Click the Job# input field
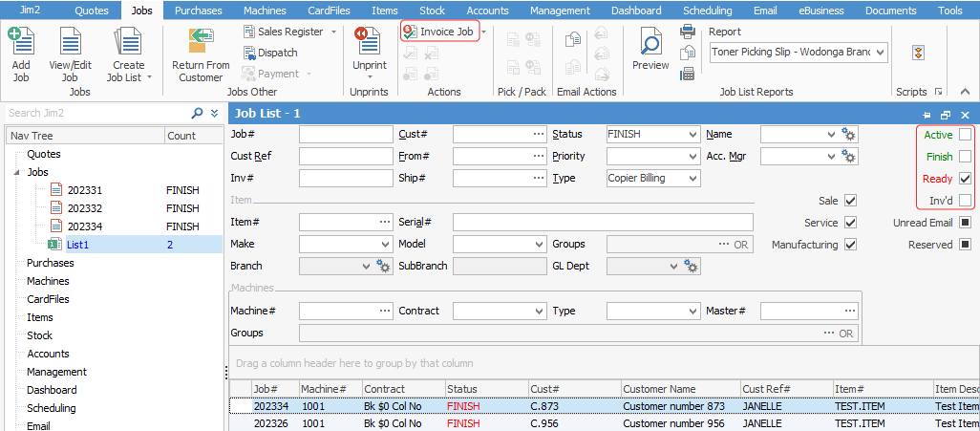The height and width of the screenshot is (431, 980). tap(346, 135)
